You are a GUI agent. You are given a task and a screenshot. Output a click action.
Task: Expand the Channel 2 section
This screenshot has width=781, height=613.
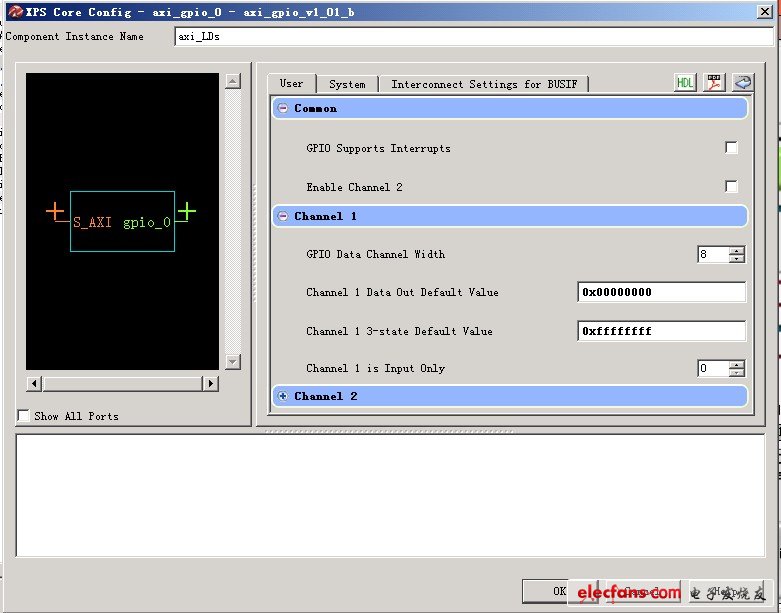[x=283, y=396]
